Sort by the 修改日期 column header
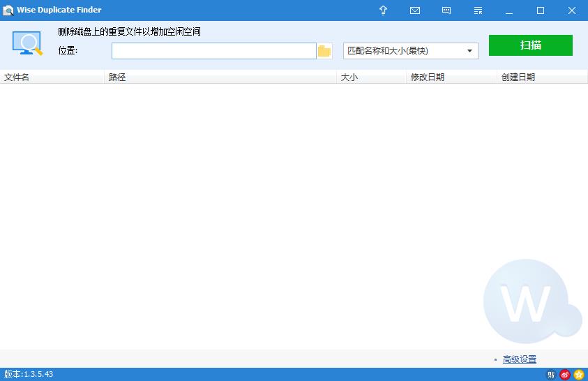 451,77
